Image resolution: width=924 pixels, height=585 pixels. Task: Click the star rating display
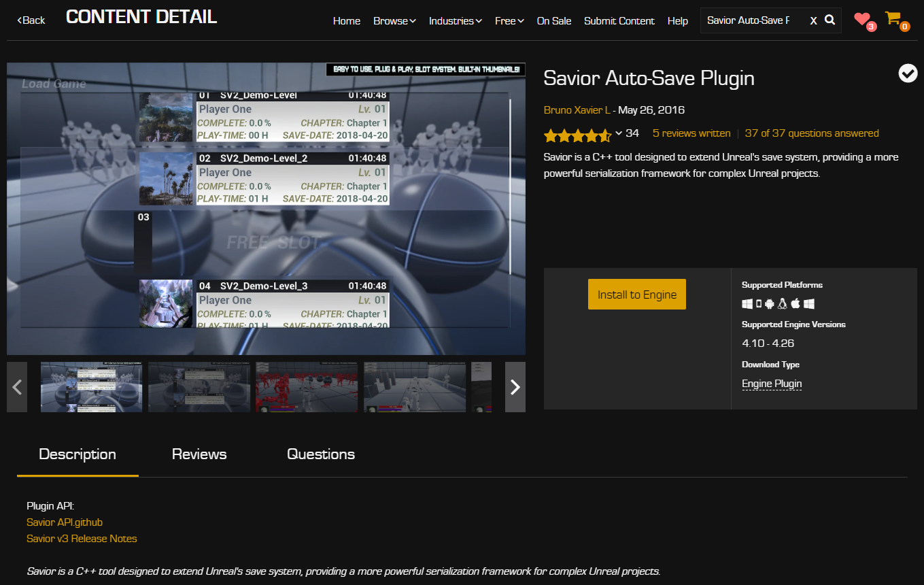coord(577,135)
